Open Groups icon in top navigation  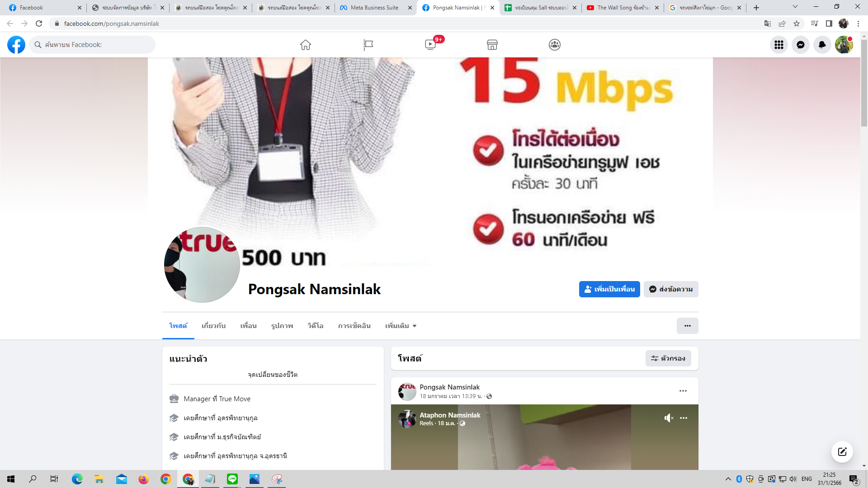(x=555, y=45)
